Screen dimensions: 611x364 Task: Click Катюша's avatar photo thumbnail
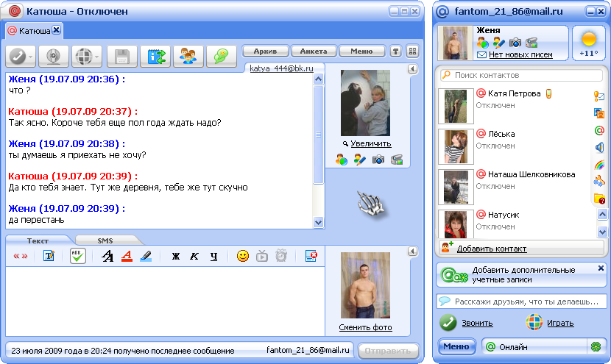(366, 103)
